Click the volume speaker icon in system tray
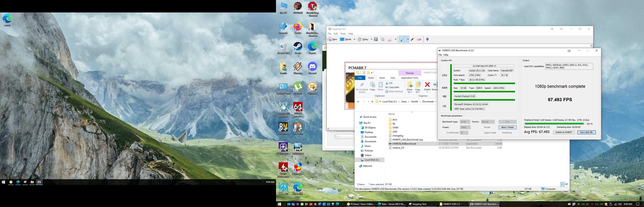The image size is (644, 207). pyautogui.click(x=620, y=204)
